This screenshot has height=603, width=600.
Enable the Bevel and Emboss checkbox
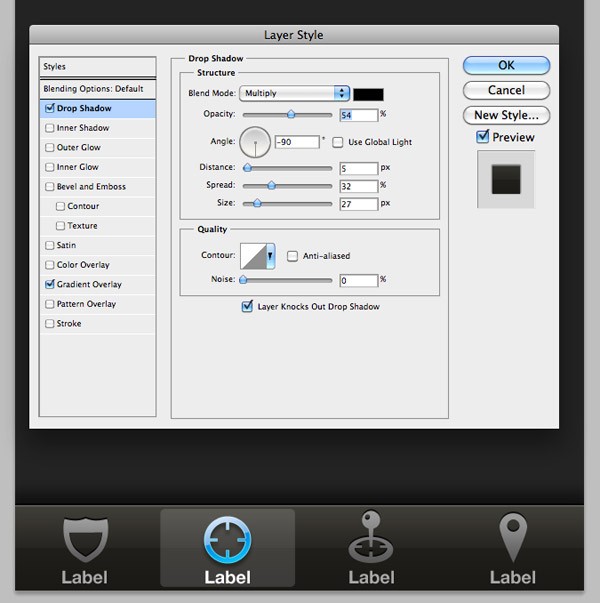pyautogui.click(x=50, y=187)
